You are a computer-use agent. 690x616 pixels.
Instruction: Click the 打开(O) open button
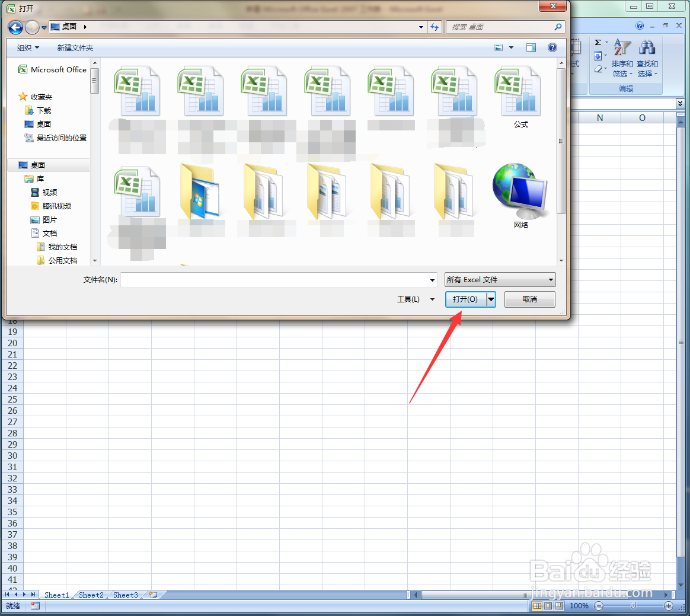coord(465,299)
